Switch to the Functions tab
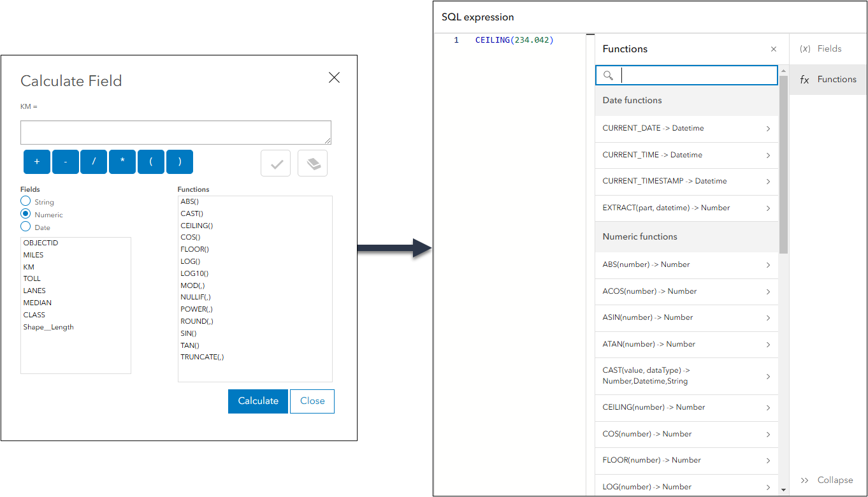This screenshot has height=497, width=868. 828,79
